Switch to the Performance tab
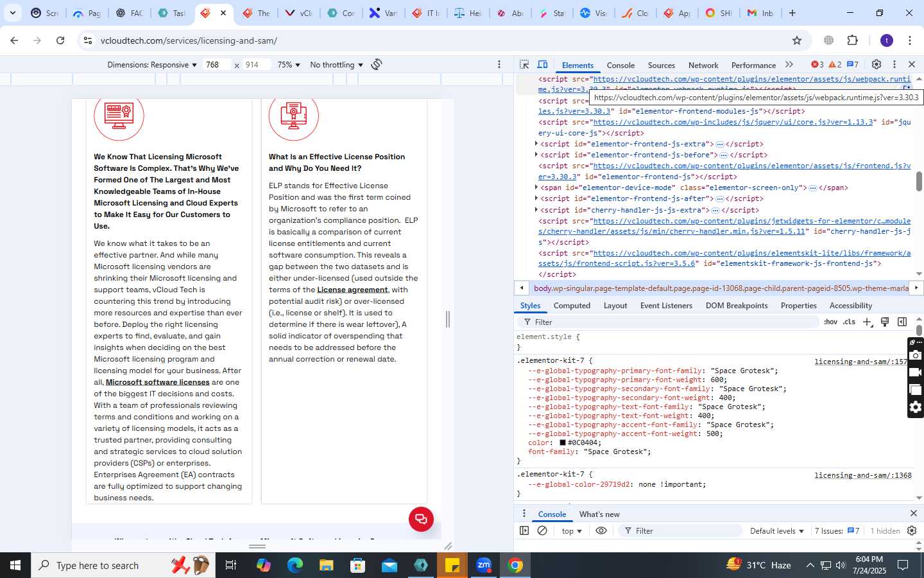 tap(753, 66)
